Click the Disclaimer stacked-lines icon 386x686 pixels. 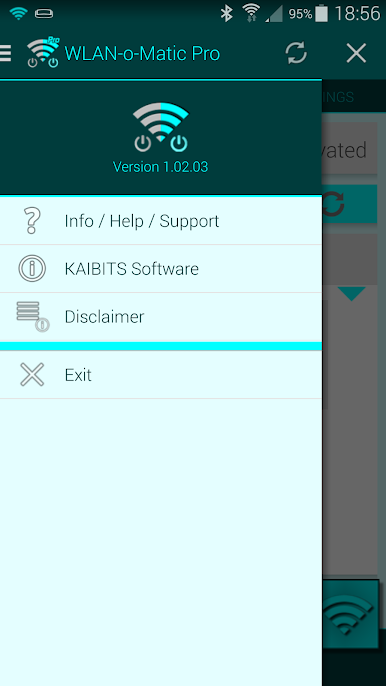(33, 316)
